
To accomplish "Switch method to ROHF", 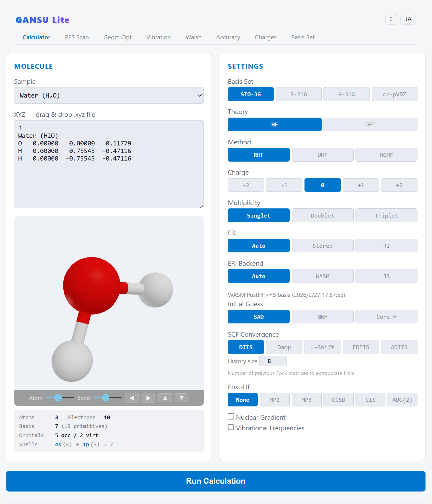I will click(x=386, y=155).
